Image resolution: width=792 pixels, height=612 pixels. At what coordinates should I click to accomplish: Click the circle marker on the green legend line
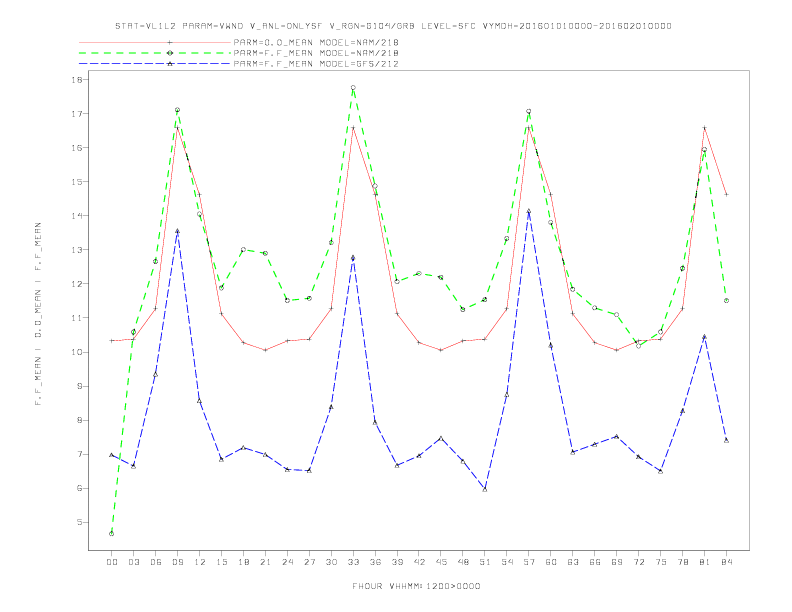pyautogui.click(x=170, y=53)
